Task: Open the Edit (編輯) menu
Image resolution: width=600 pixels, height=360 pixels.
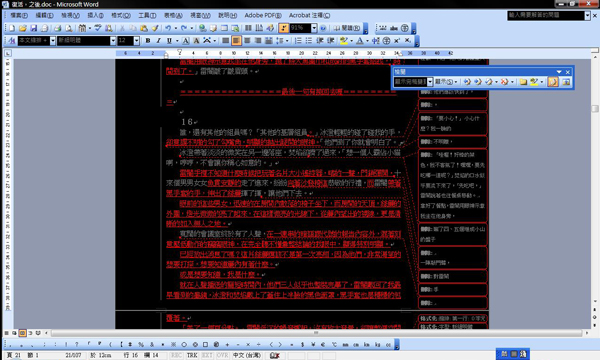Action: click(x=44, y=16)
